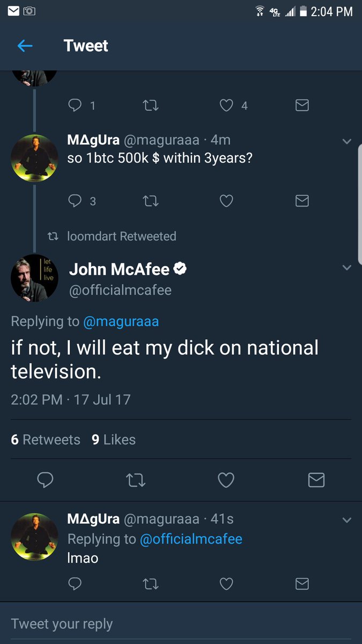362x644 pixels.
Task: Reply to John McAfee's tweet
Action: click(x=46, y=480)
